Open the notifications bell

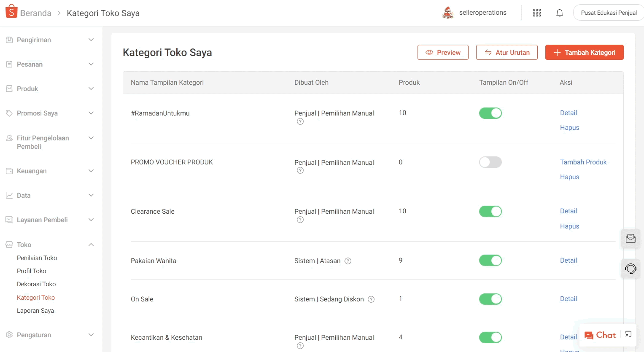tap(559, 13)
